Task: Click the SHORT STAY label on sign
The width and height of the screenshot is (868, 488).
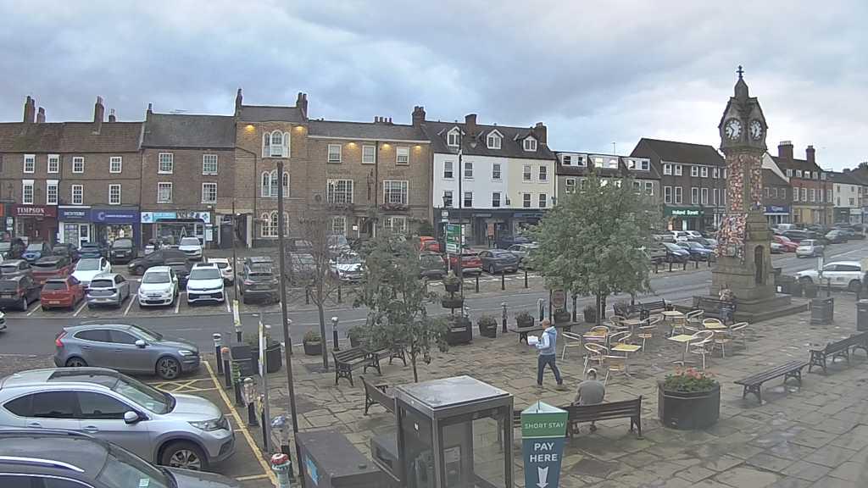Action: tap(543, 426)
